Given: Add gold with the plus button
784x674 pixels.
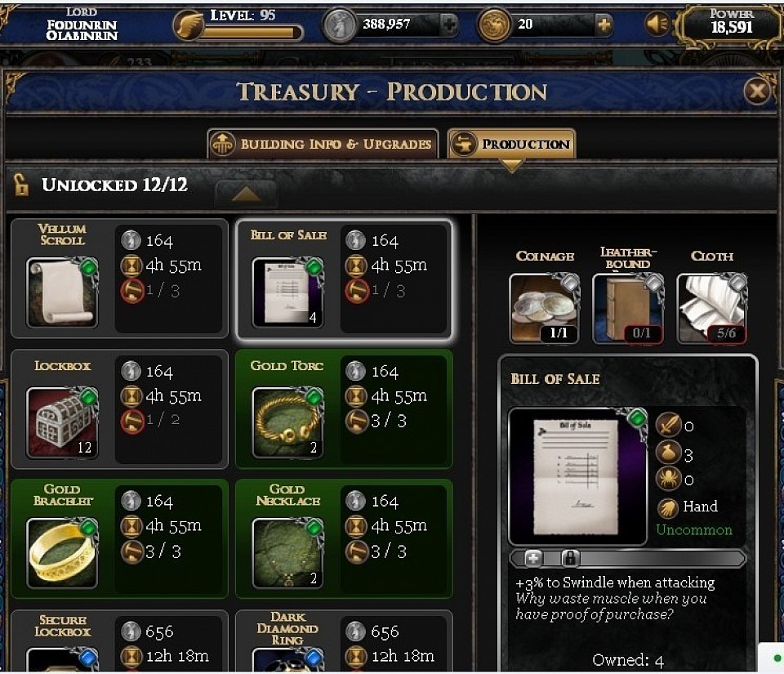Looking at the screenshot, I should (x=604, y=24).
